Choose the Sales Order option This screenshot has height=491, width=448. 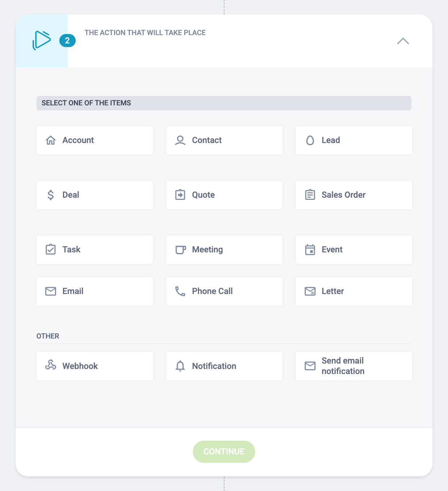[354, 195]
